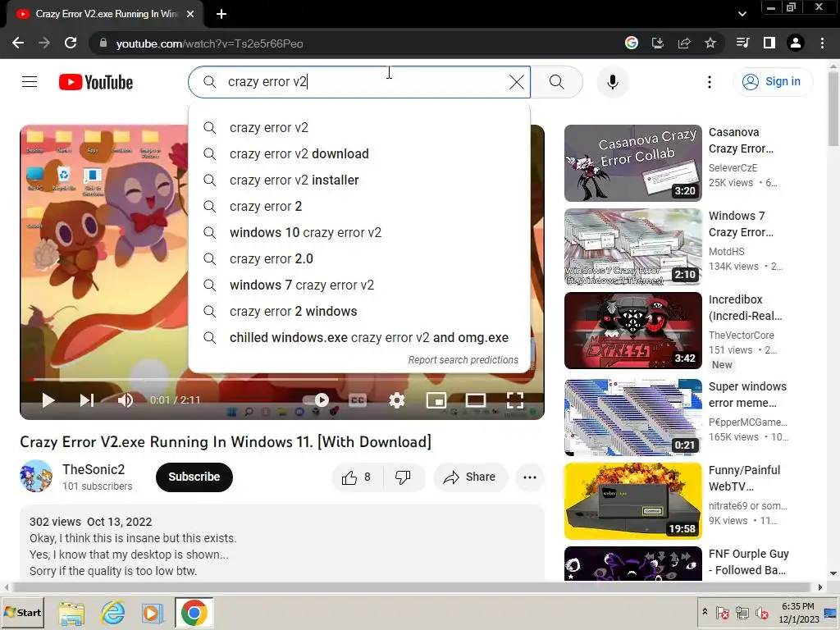The width and height of the screenshot is (840, 630).
Task: Switch to miniplayer mode
Action: (x=436, y=400)
